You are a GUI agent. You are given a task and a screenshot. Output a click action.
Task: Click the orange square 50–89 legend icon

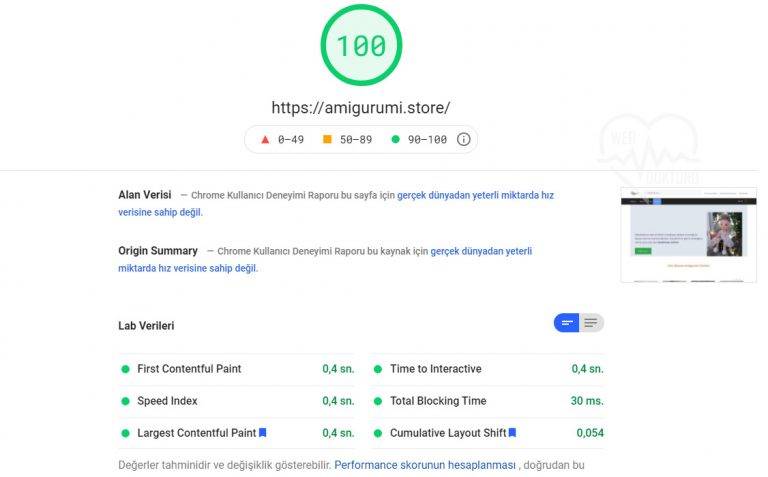(x=327, y=140)
